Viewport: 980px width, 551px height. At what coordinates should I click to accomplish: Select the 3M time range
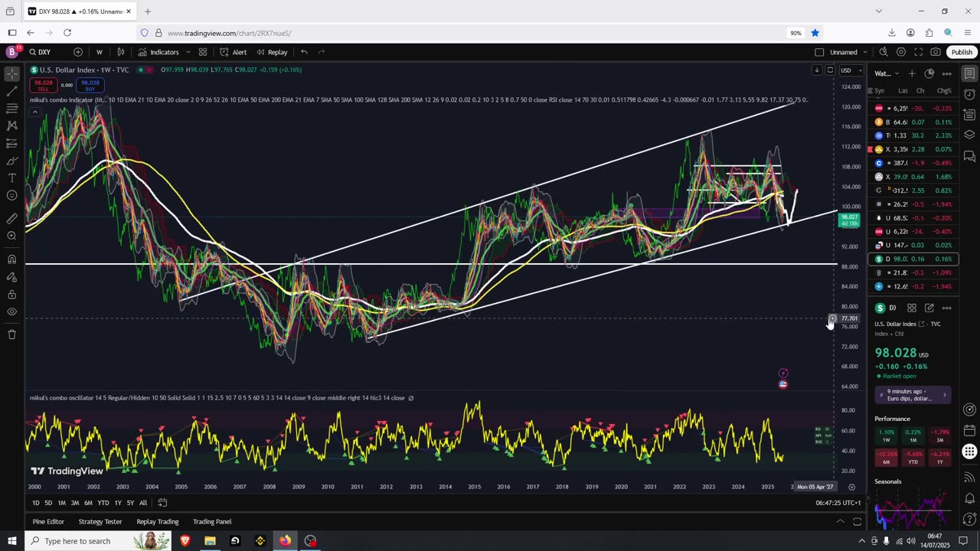click(75, 503)
